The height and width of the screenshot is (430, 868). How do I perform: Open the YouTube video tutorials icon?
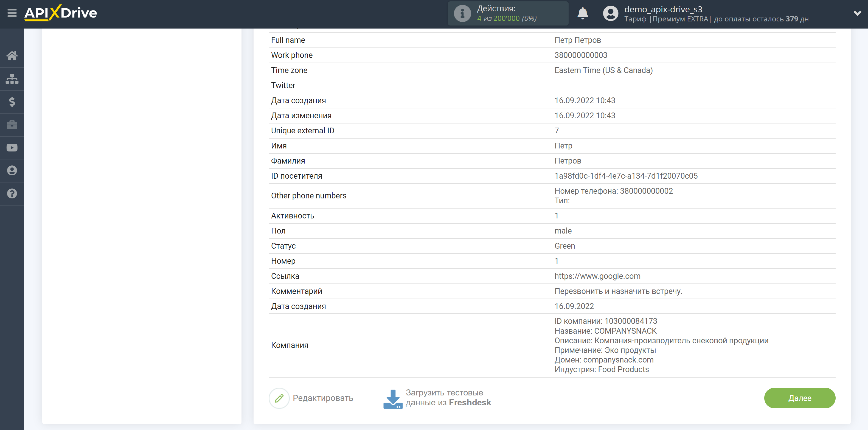pos(12,148)
